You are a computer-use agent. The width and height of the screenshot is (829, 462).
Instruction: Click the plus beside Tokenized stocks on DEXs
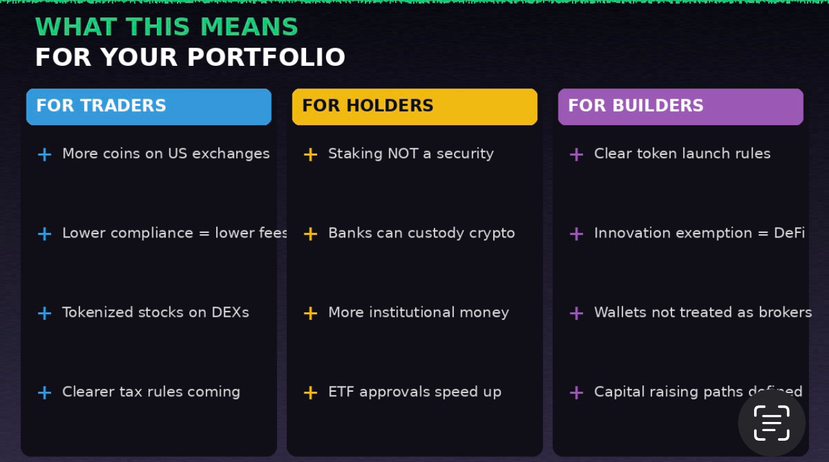(44, 313)
